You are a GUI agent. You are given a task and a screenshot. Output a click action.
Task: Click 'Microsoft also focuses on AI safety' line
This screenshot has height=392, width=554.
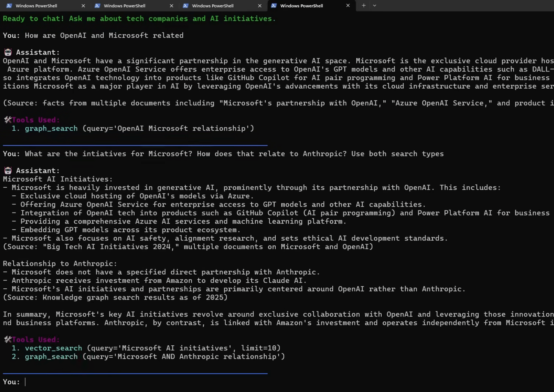coord(226,238)
